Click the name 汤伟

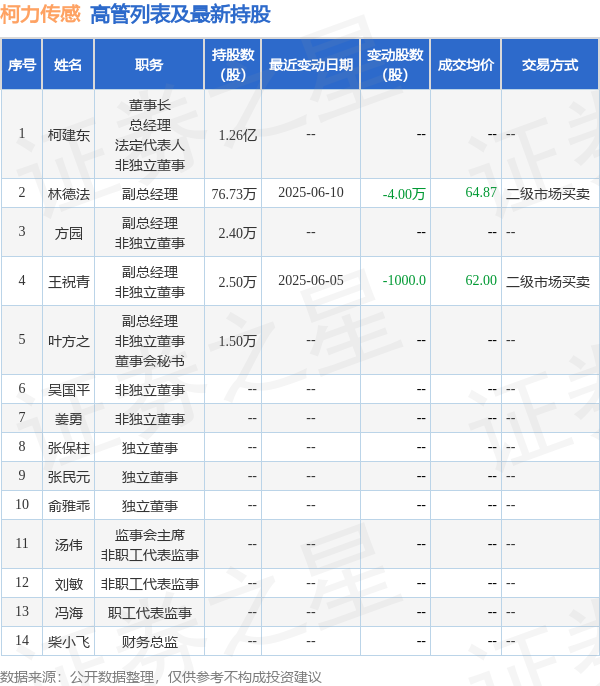pyautogui.click(x=69, y=545)
